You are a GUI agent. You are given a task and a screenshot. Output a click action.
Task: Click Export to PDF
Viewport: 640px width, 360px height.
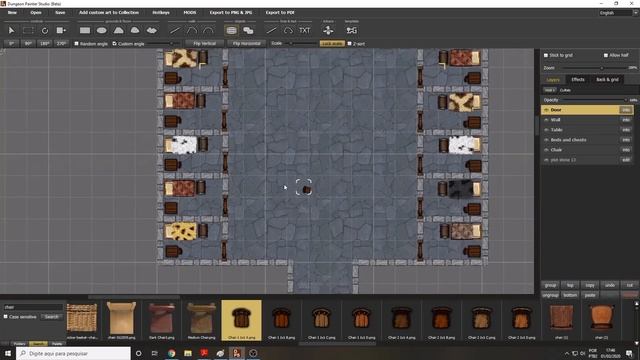tap(280, 13)
